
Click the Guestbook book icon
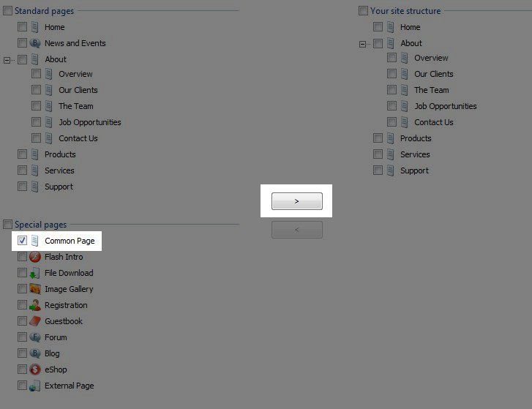click(x=35, y=321)
